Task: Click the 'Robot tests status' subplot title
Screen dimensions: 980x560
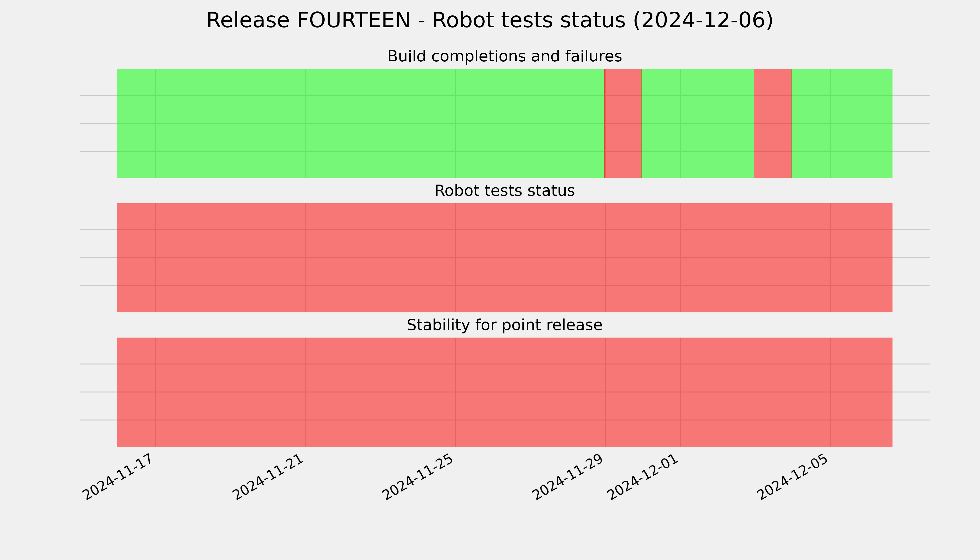Action: pyautogui.click(x=504, y=191)
